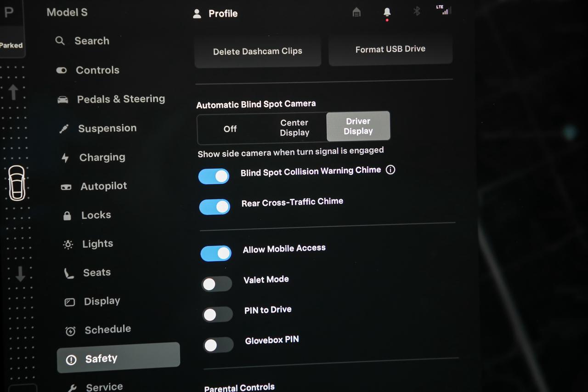The height and width of the screenshot is (392, 588).
Task: Set Automatic Blind Spot Camera to Off
Action: click(230, 129)
